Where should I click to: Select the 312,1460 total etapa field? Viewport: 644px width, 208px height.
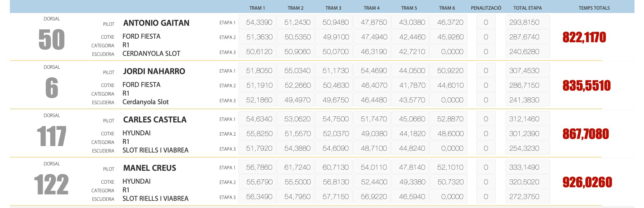pyautogui.click(x=527, y=119)
